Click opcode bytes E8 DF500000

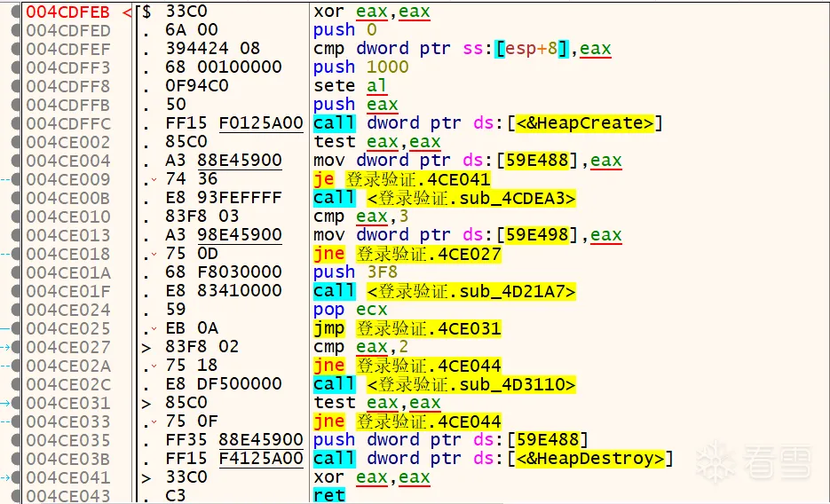click(224, 384)
